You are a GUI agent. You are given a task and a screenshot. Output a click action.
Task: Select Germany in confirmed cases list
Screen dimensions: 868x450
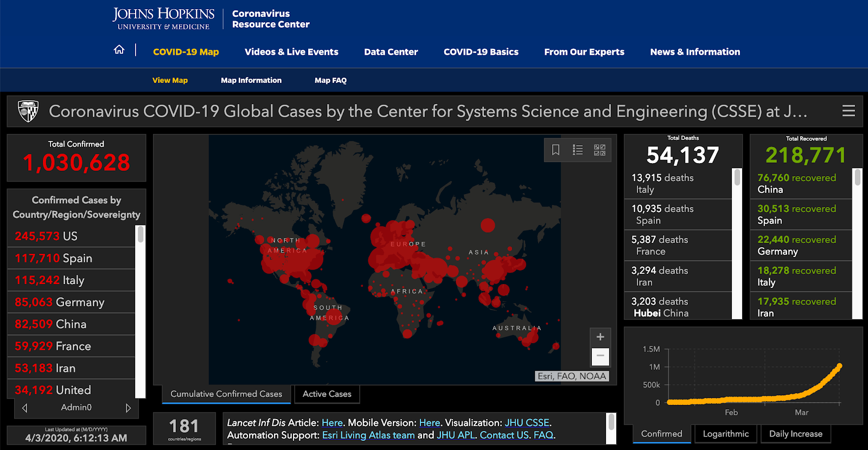(x=71, y=303)
